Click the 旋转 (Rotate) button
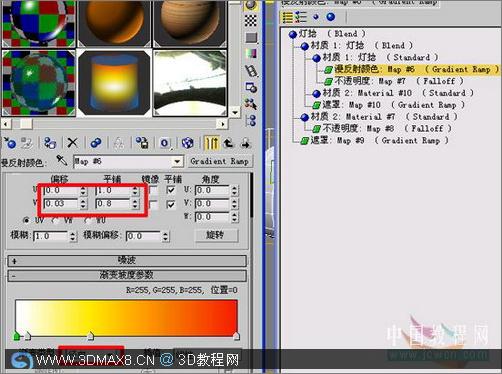The height and width of the screenshot is (374, 502). click(216, 235)
